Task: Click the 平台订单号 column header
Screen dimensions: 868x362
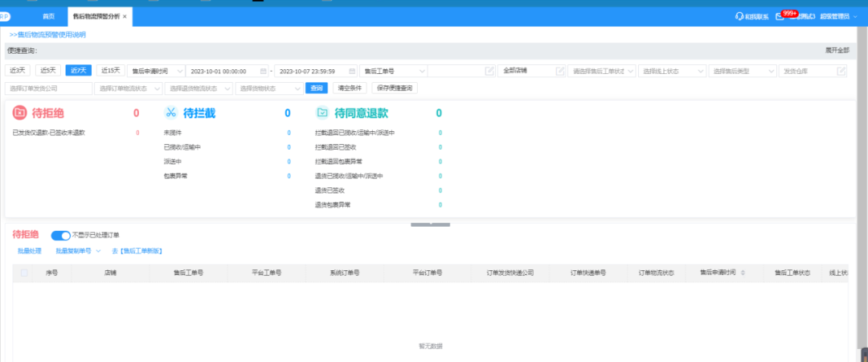Action: pos(427,273)
